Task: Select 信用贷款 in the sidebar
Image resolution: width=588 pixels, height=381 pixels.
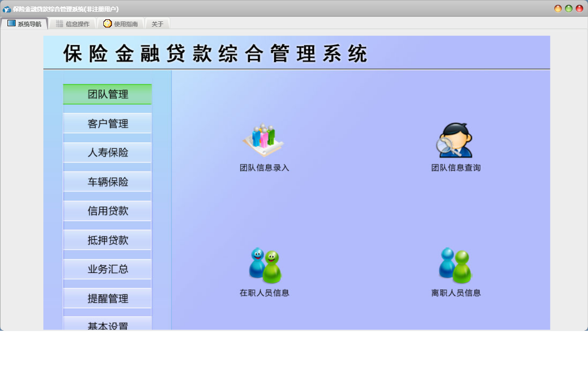Action: pyautogui.click(x=107, y=211)
